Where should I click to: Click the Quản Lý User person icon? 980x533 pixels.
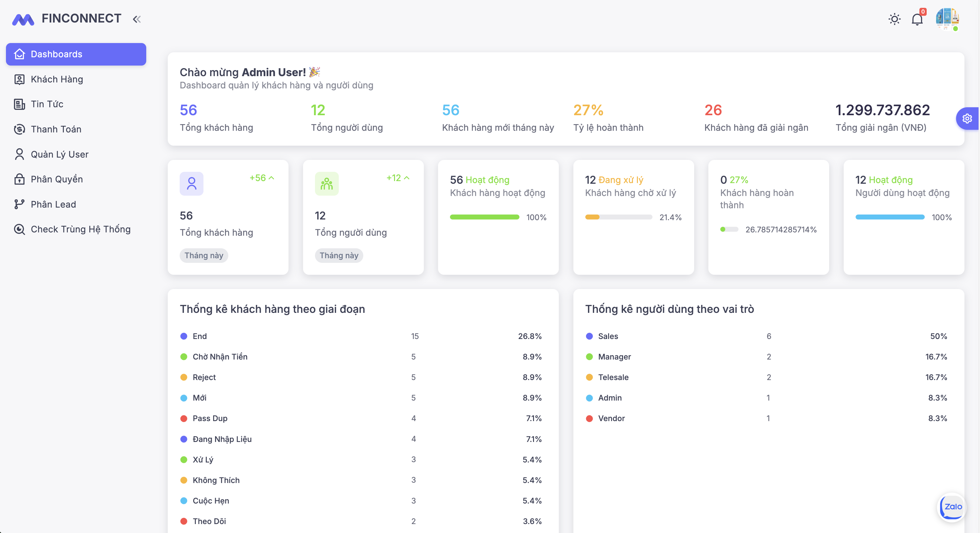(x=20, y=154)
